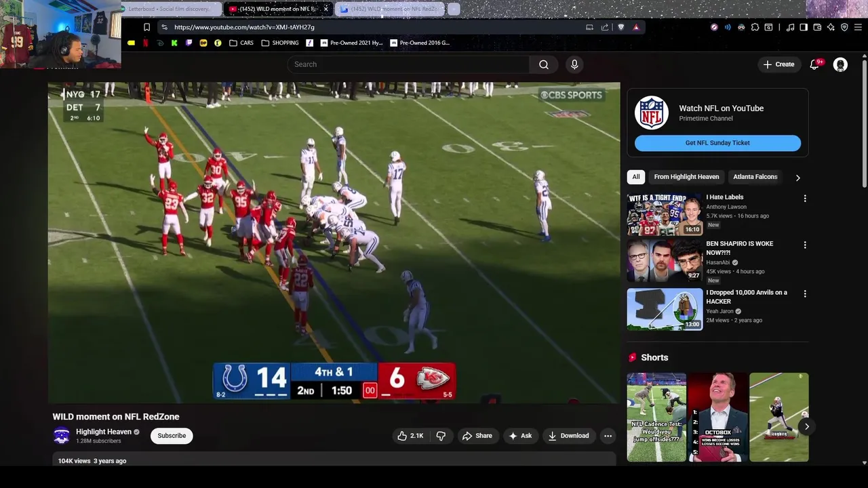The width and height of the screenshot is (868, 488).
Task: Open YouTube notifications bell
Action: 814,64
